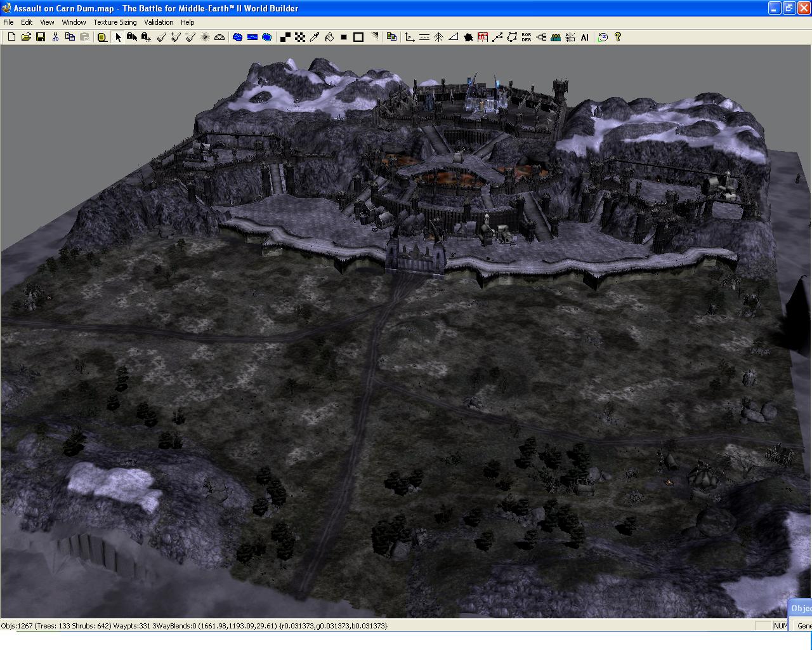The height and width of the screenshot is (650, 812).
Task: Open the Window menu
Action: [74, 22]
